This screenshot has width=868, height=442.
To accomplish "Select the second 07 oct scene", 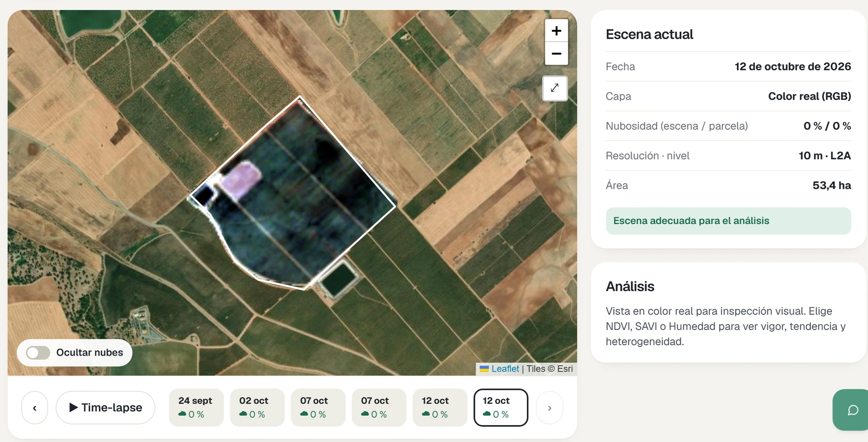I will coord(379,407).
